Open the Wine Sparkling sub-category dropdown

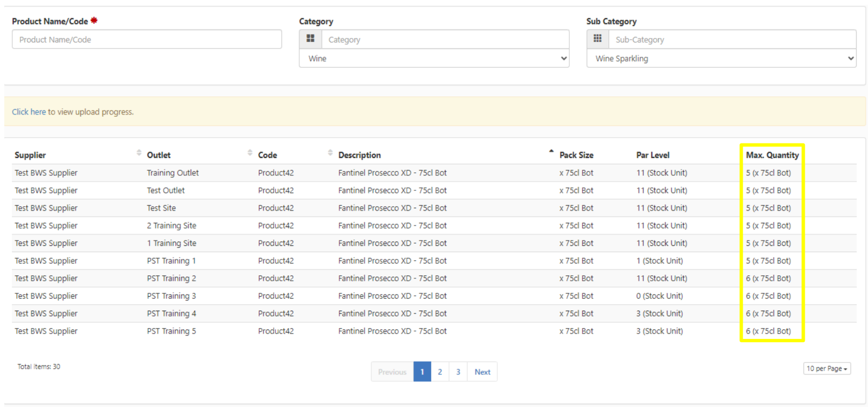[721, 58]
